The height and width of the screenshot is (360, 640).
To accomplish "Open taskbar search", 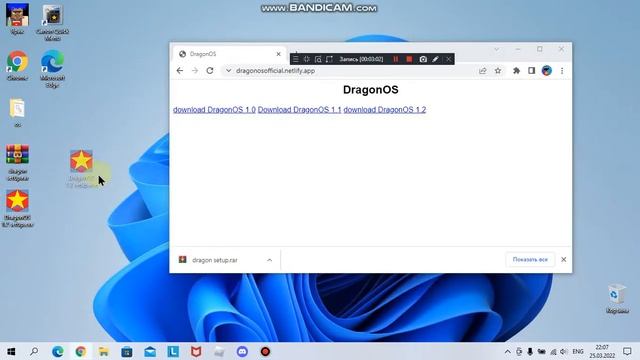I will 34,351.
